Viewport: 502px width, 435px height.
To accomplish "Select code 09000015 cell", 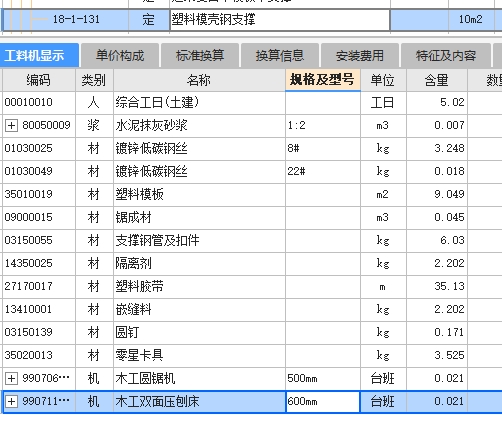I will point(39,218).
